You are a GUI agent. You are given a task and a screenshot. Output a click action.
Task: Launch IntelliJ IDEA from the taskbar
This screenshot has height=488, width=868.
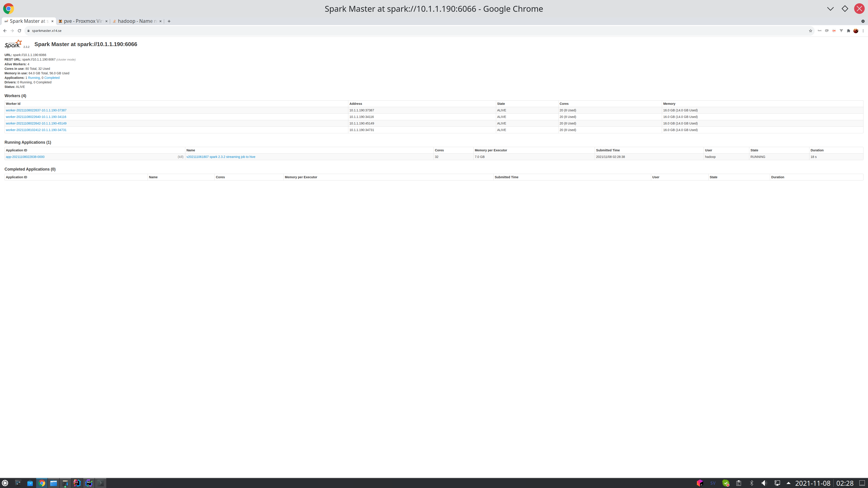(77, 483)
